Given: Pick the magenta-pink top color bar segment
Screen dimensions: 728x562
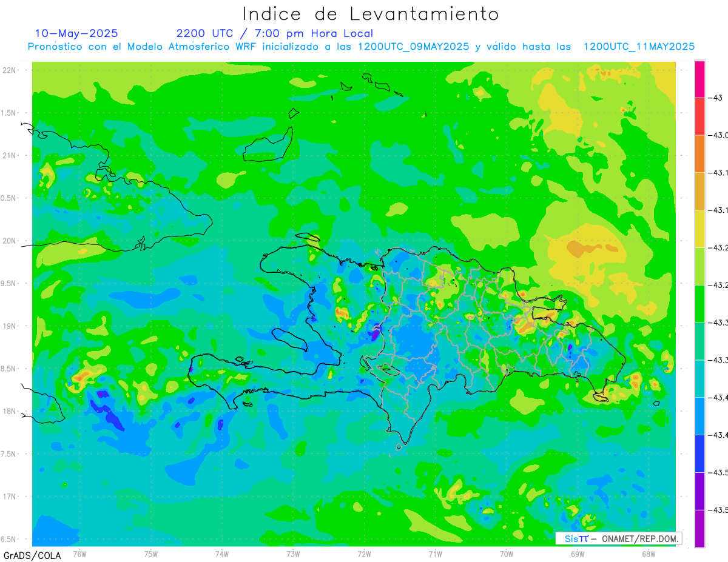Looking at the screenshot, I should point(699,79).
